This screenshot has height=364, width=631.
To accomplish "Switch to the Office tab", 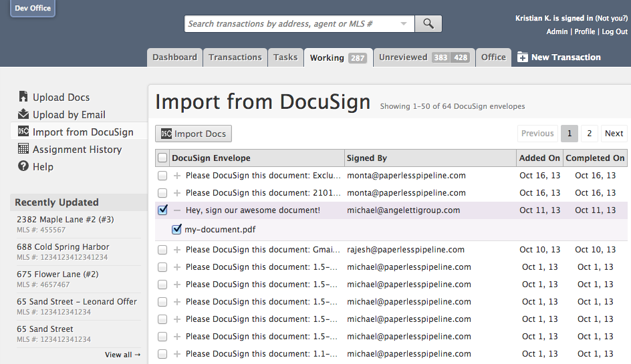I will pyautogui.click(x=493, y=57).
